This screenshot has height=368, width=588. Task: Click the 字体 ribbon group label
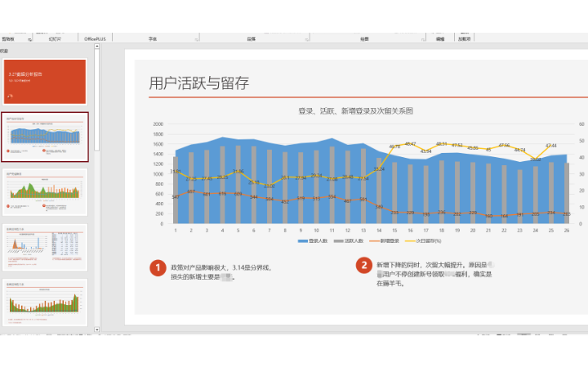(153, 39)
